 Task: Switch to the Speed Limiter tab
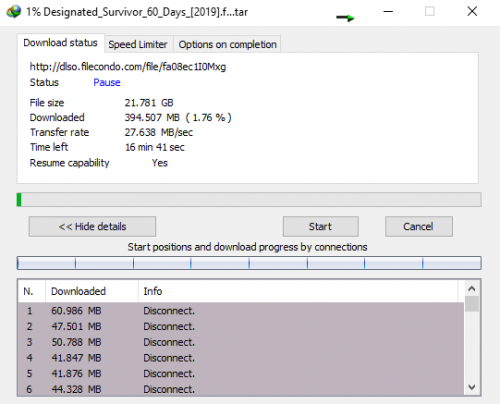tap(138, 44)
